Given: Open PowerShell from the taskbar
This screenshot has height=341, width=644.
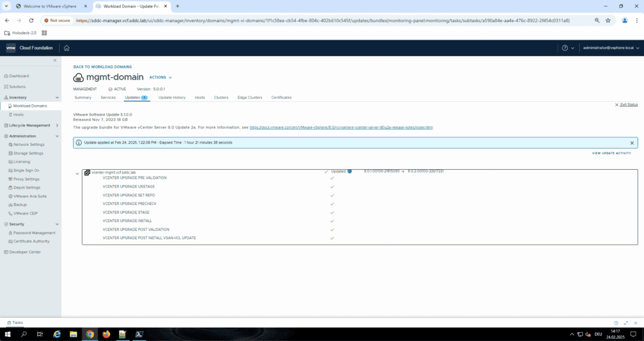Looking at the screenshot, I should coord(139,335).
